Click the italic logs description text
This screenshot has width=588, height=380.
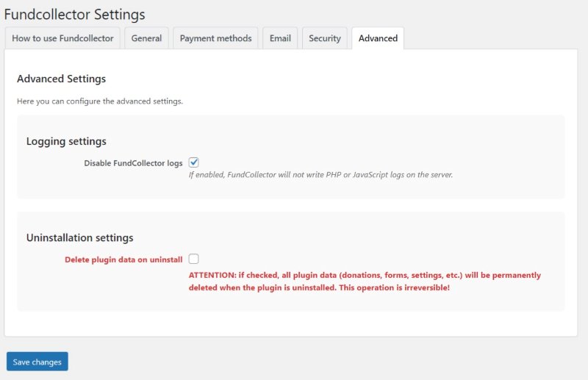(x=320, y=175)
